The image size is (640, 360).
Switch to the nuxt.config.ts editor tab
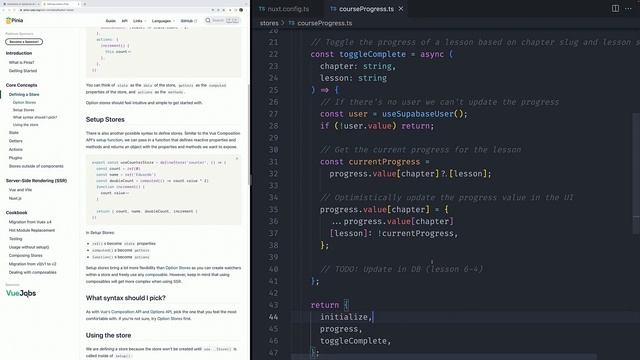tap(284, 9)
